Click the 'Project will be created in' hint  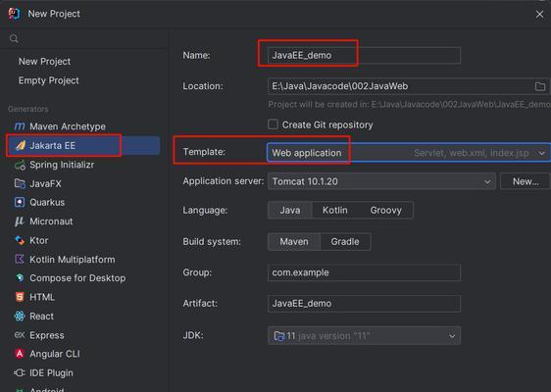pyautogui.click(x=409, y=104)
